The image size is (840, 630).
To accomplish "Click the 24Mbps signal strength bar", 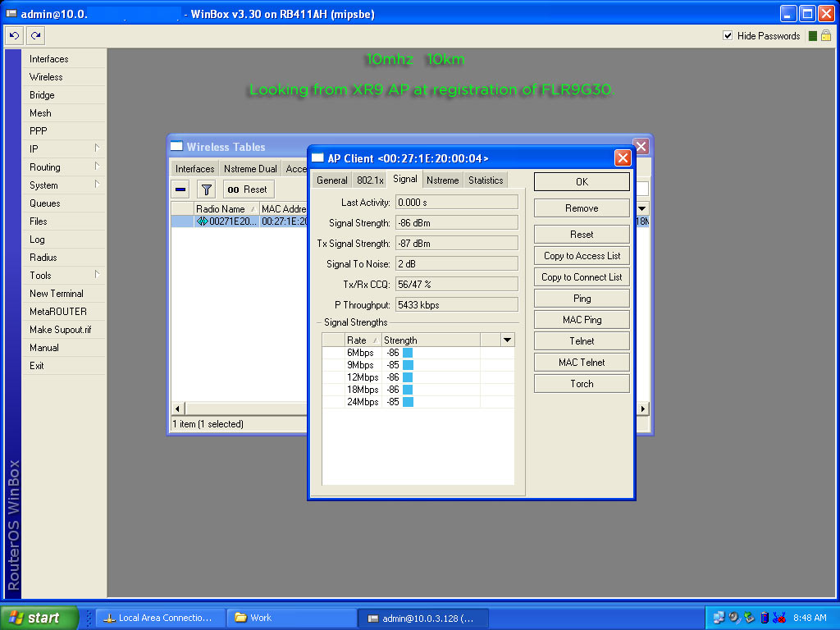I will tap(408, 402).
